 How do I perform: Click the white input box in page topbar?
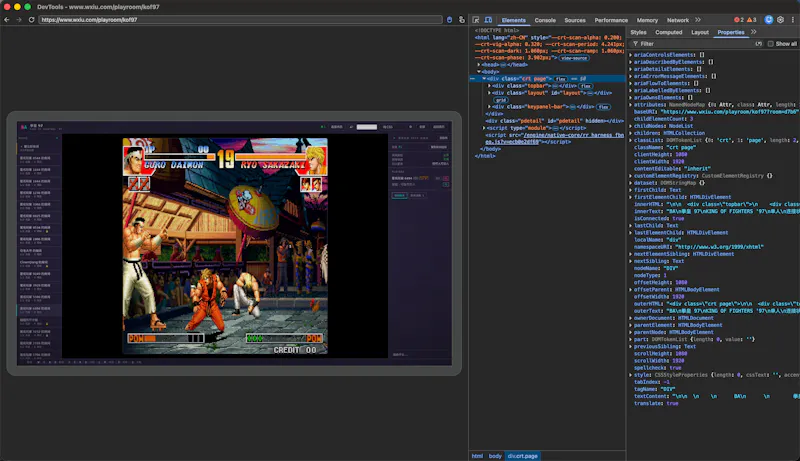coord(366,127)
